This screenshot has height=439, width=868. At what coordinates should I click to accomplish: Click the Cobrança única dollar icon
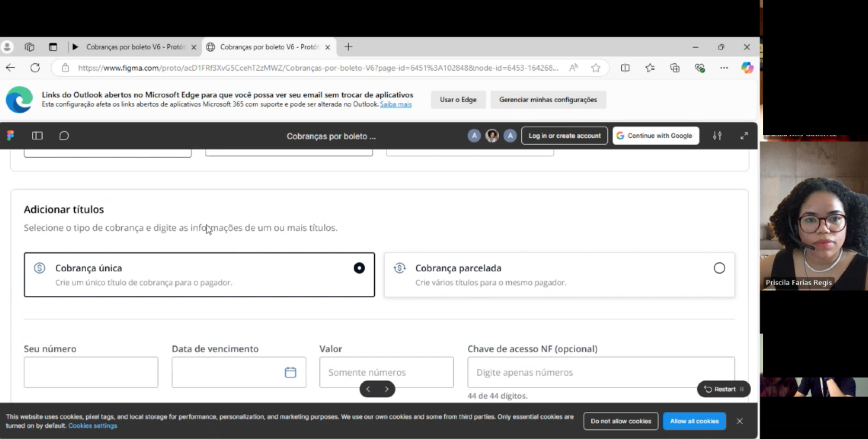(x=40, y=268)
